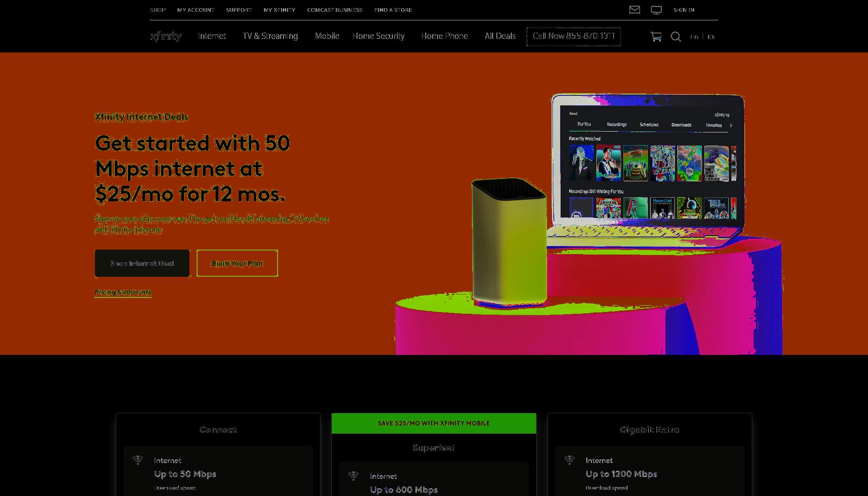The width and height of the screenshot is (868, 496).
Task: Open the shopping cart
Action: coord(656,37)
